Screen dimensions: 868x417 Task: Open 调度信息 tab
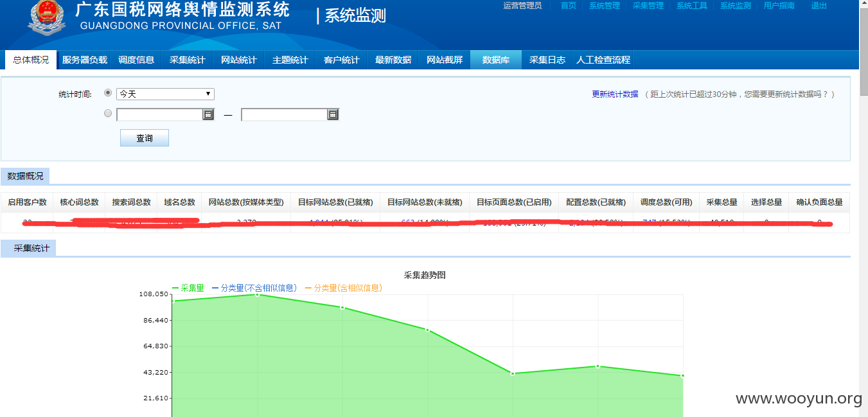point(136,60)
